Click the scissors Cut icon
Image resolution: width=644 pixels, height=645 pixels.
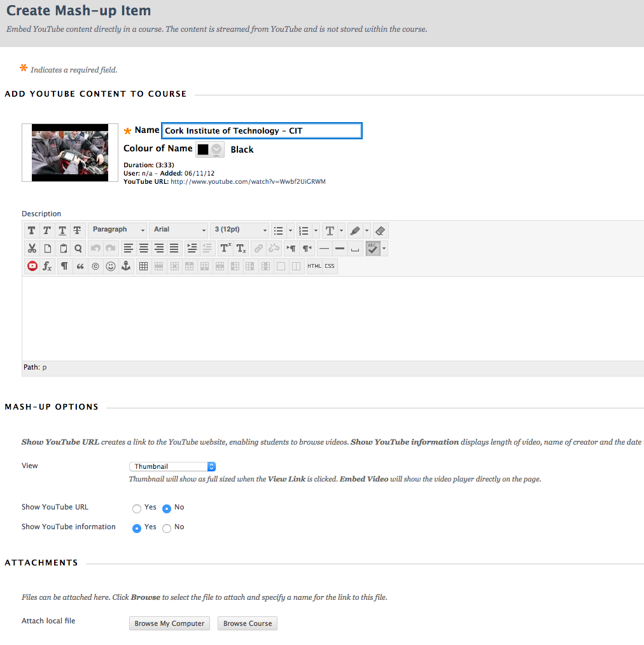32,249
